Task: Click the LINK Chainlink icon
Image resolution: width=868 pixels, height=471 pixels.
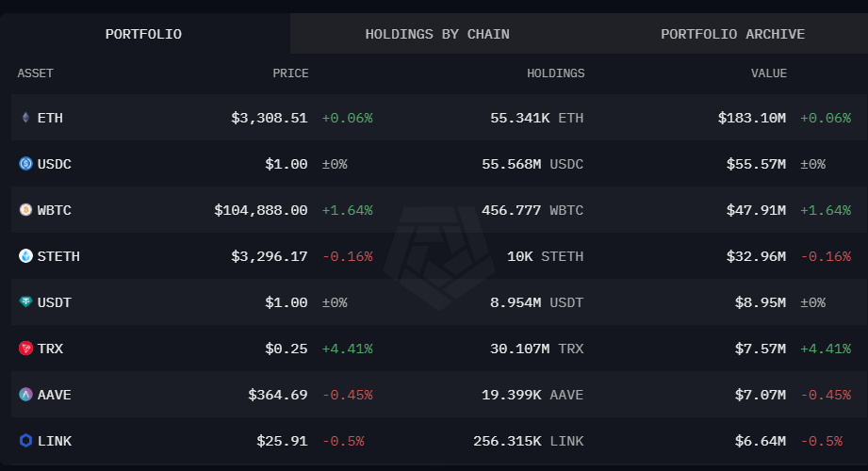Action: pyautogui.click(x=25, y=441)
